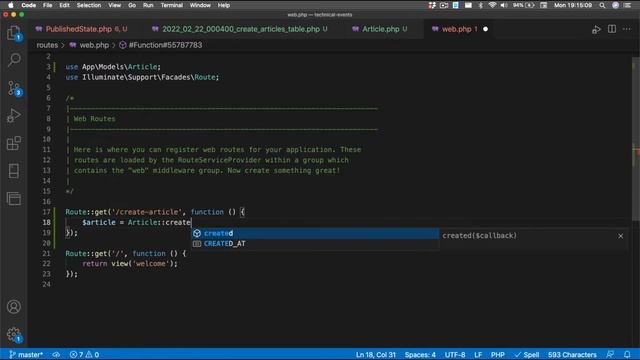Image resolution: width=640 pixels, height=360 pixels.
Task: Click the editor vertical scrollbar
Action: coord(636,139)
